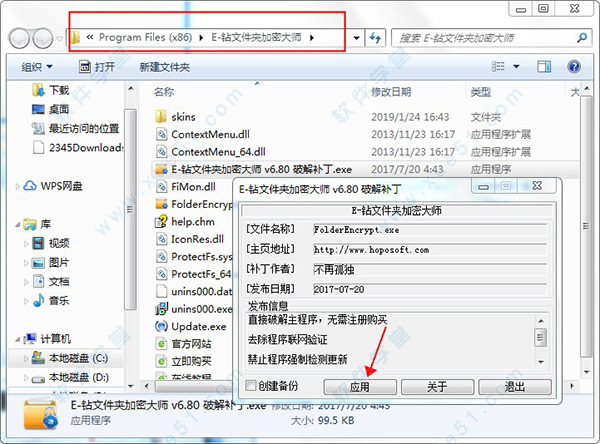Select the 立即购买 shortcut icon
The height and width of the screenshot is (444, 600).
(161, 361)
